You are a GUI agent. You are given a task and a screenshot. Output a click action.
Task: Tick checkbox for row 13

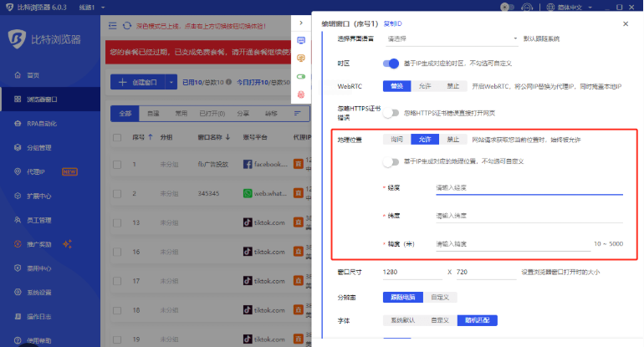(x=117, y=222)
